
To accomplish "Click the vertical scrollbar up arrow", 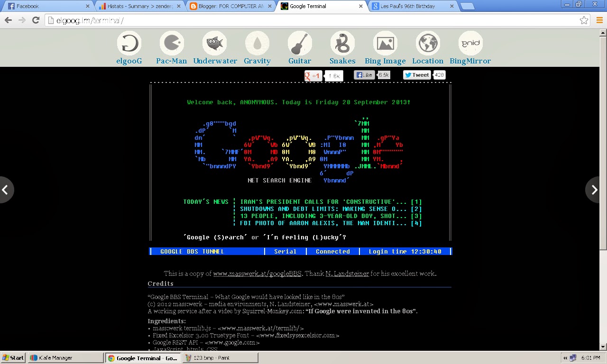I will coord(603,33).
